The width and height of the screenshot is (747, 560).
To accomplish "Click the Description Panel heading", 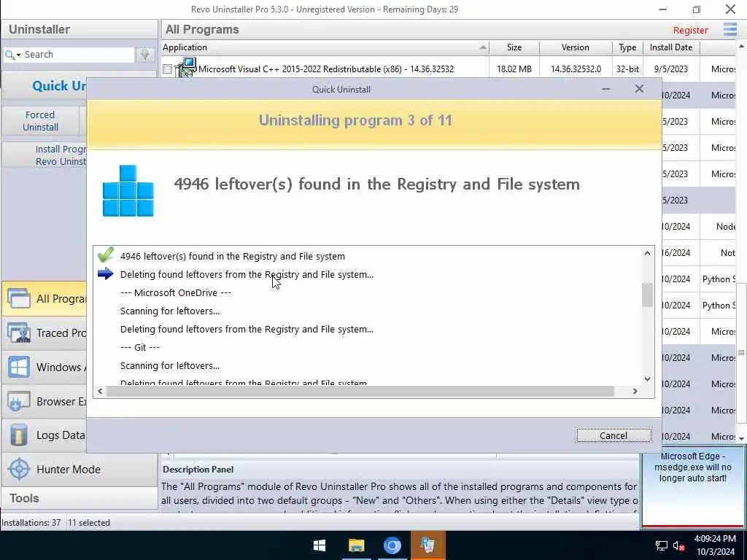I will pyautogui.click(x=198, y=469).
